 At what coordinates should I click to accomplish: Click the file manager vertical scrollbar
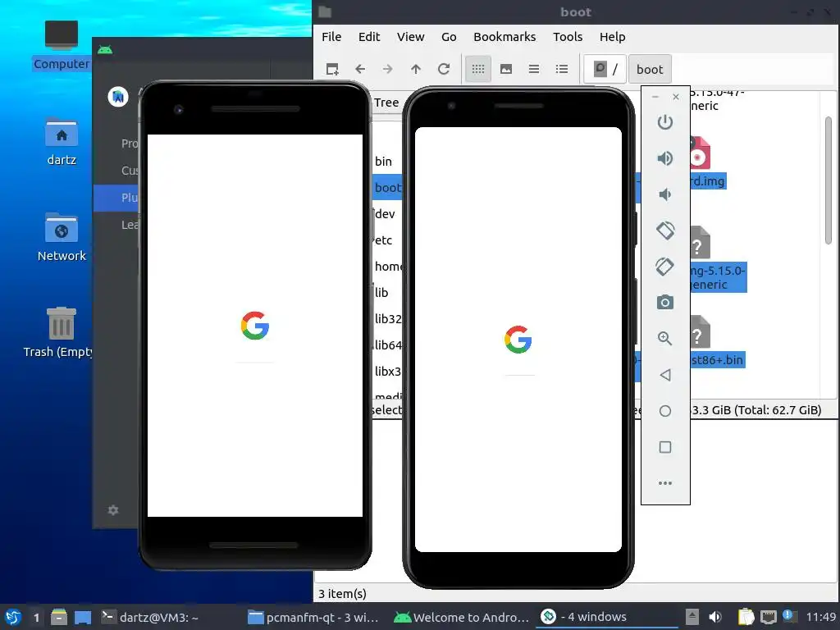[x=829, y=180]
